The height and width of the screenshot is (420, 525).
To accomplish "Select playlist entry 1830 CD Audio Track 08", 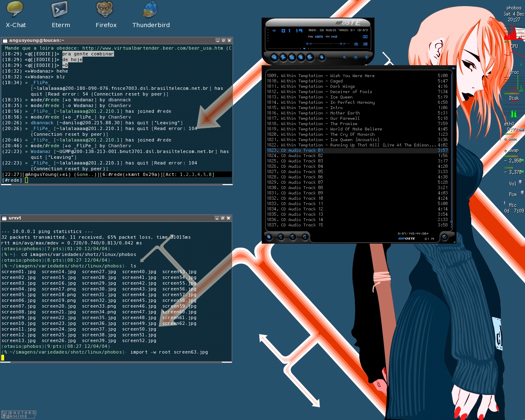I will tap(357, 188).
